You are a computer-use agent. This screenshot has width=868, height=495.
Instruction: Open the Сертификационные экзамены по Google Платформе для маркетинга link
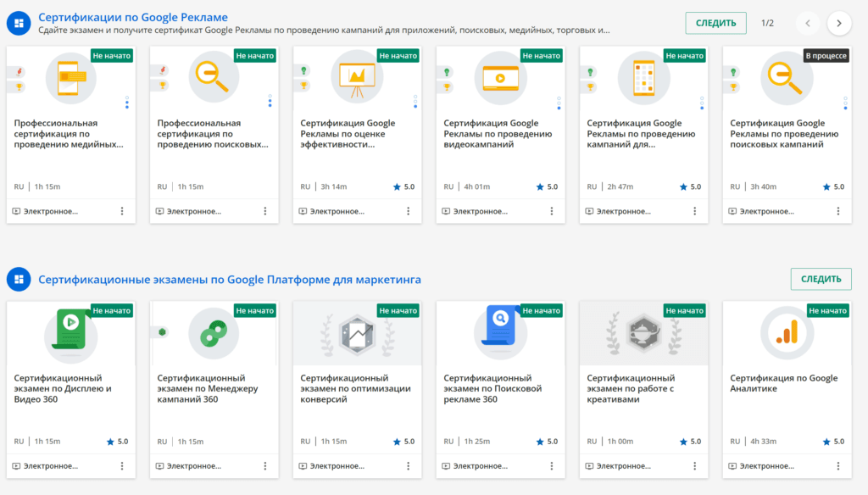pos(230,280)
